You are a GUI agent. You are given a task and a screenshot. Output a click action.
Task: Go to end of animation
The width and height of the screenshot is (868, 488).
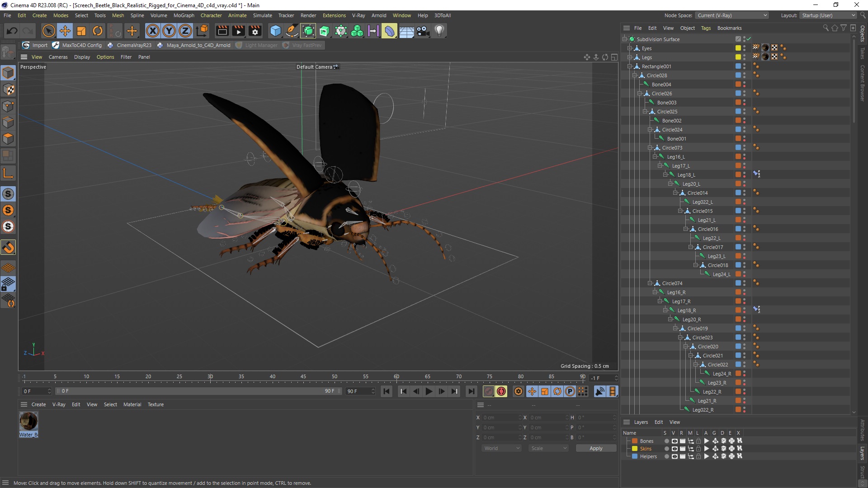coord(472,391)
